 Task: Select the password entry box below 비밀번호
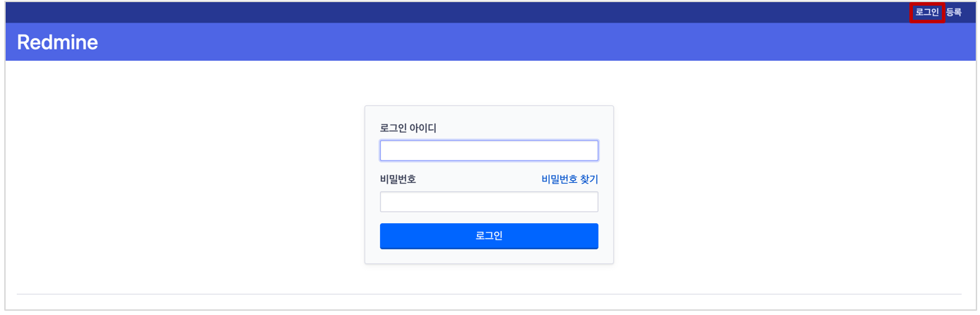tap(489, 202)
